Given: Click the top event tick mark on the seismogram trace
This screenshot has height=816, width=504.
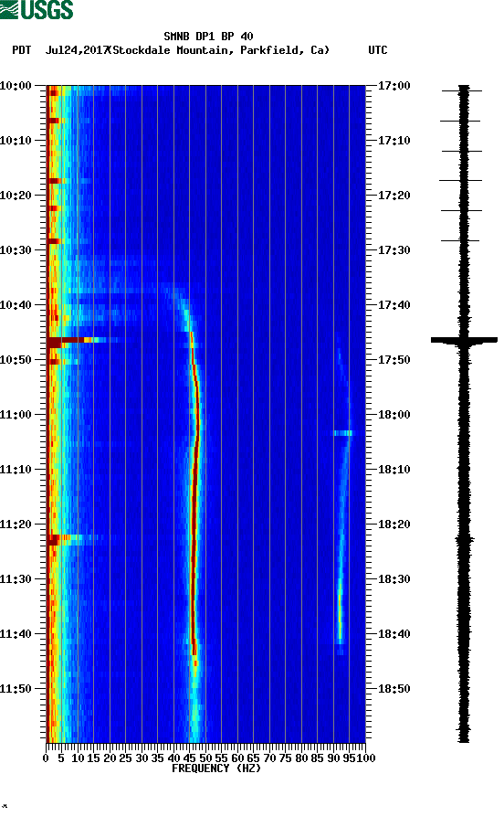Looking at the screenshot, I should click(x=462, y=91).
